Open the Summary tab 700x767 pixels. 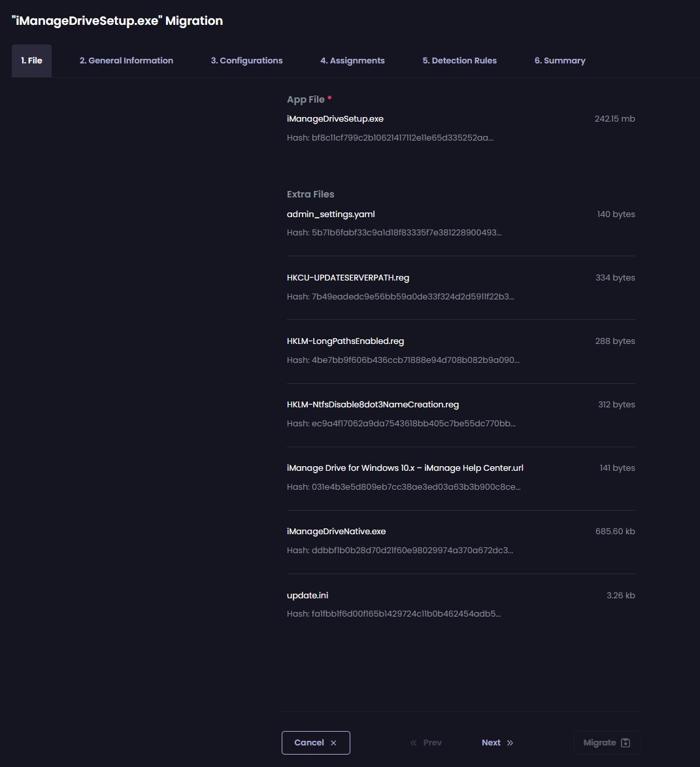(x=559, y=60)
